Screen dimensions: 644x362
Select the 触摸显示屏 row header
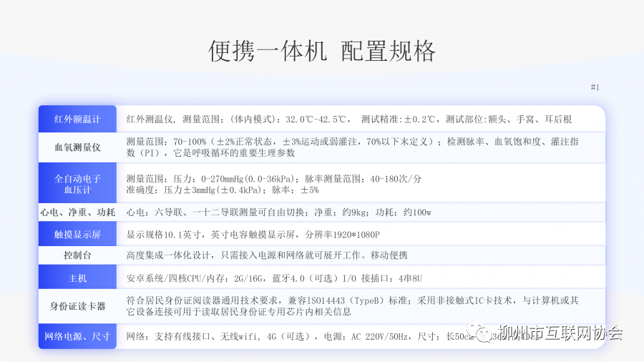click(x=77, y=235)
